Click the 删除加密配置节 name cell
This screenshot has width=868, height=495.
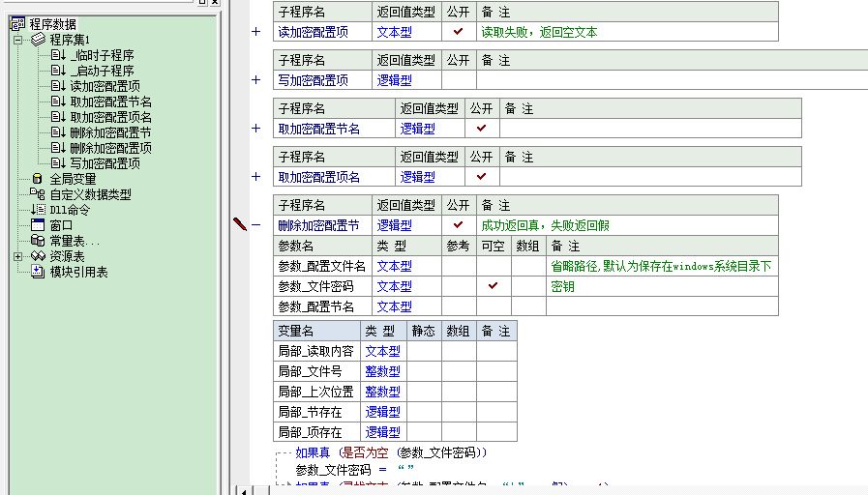pyautogui.click(x=323, y=225)
